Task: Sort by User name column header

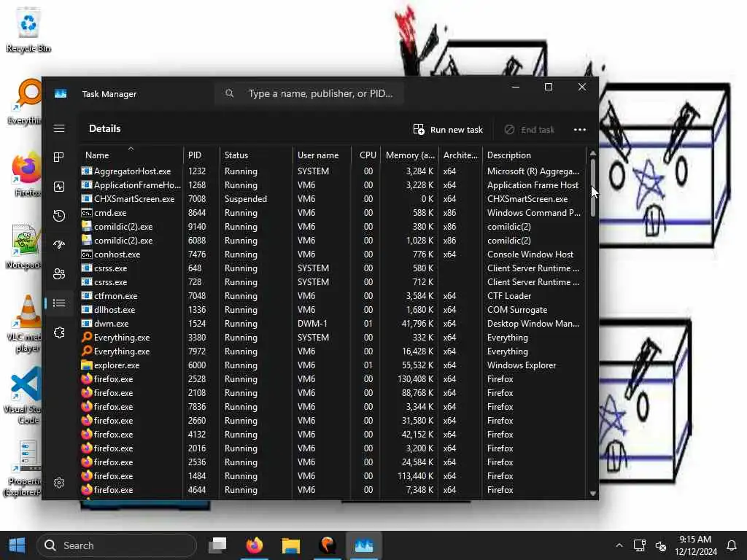Action: pyautogui.click(x=322, y=155)
